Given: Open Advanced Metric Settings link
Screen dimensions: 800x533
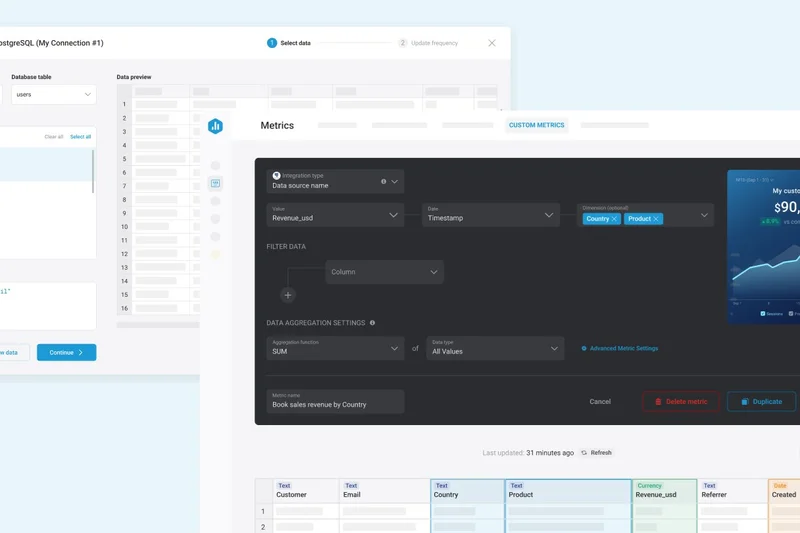Looking at the screenshot, I should [624, 348].
